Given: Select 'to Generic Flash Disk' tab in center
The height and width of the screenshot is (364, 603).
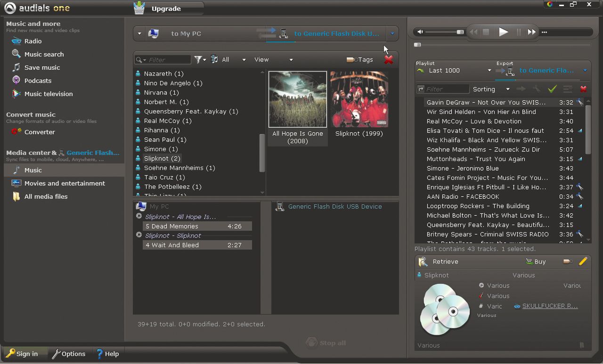Looking at the screenshot, I should pyautogui.click(x=336, y=33).
